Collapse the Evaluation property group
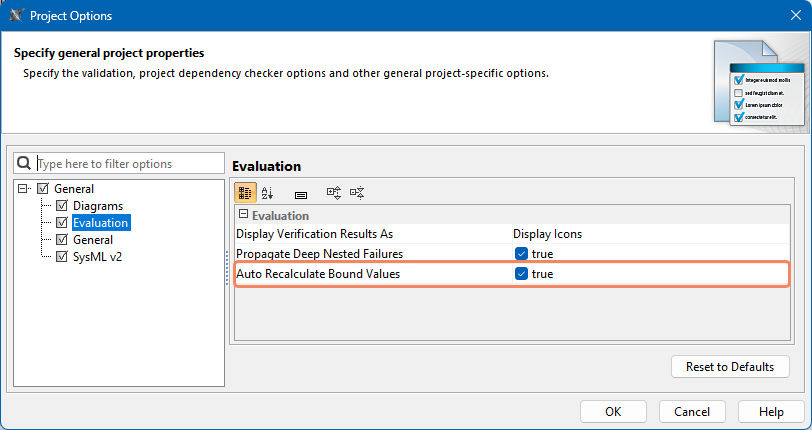Viewport: 812px width, 430px height. point(243,215)
